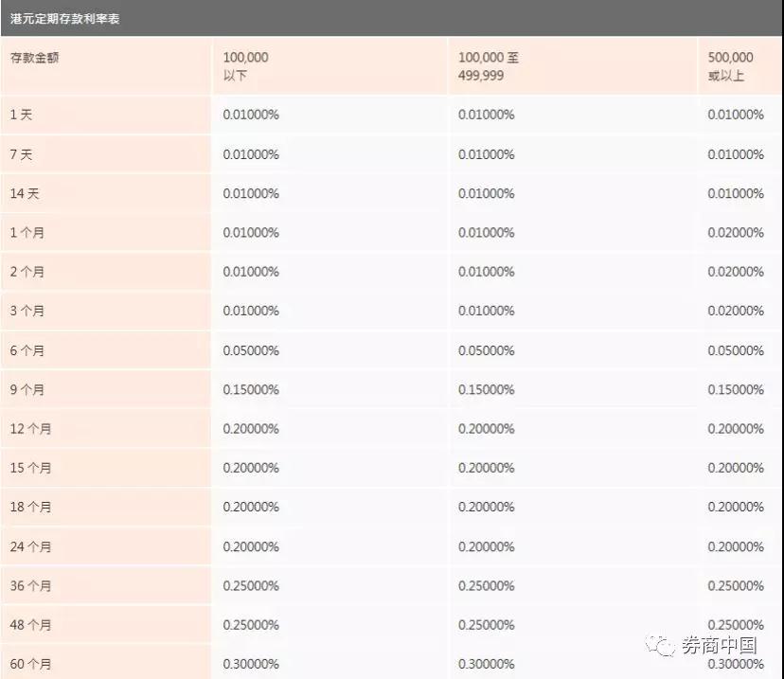
Task: Click the WeChat logo watermark icon
Action: [660, 646]
